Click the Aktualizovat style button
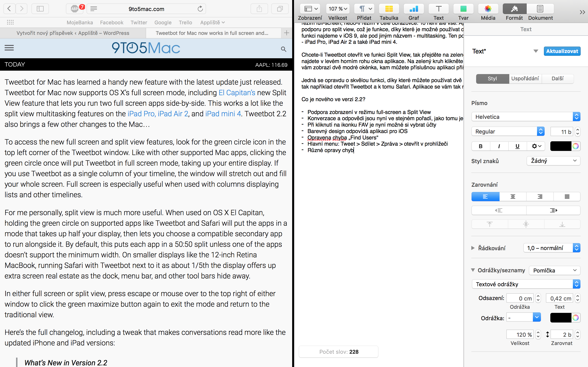The width and height of the screenshot is (588, 367). click(x=562, y=51)
